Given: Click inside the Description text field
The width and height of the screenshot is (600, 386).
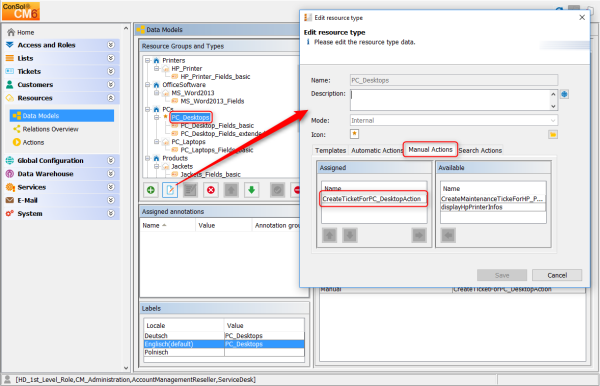Looking at the screenshot, I should (x=450, y=100).
